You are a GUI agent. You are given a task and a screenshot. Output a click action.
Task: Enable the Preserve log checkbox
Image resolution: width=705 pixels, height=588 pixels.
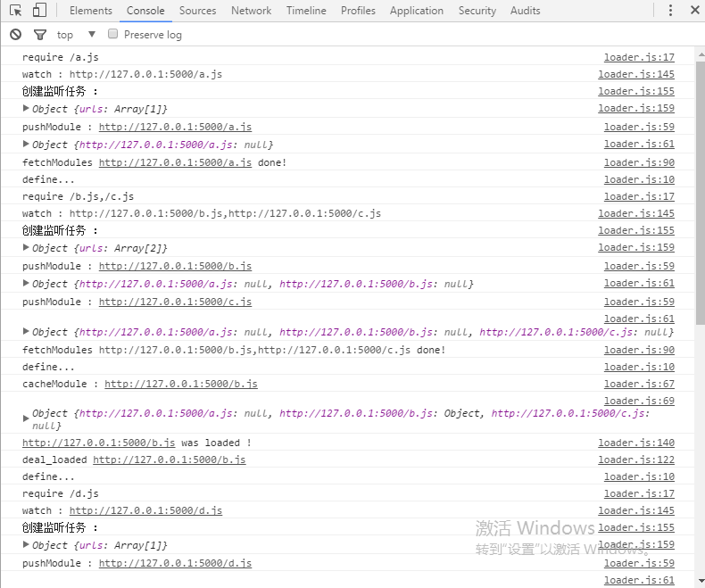click(112, 34)
